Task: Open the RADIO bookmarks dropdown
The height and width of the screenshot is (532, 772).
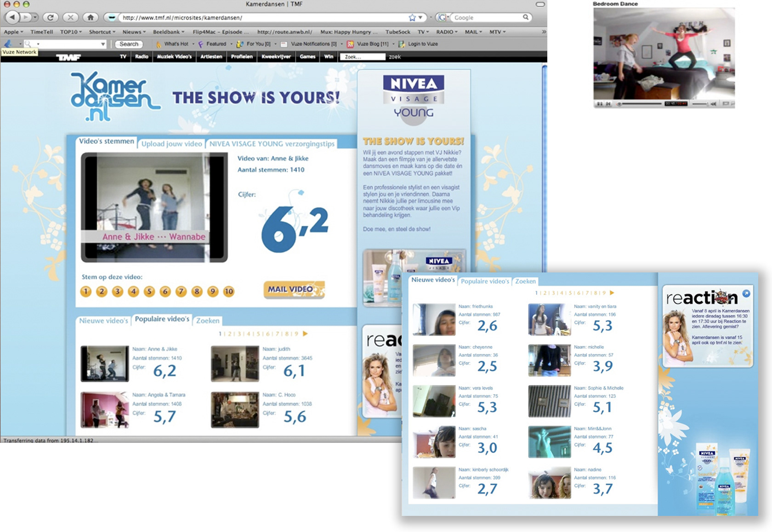Action: pyautogui.click(x=447, y=32)
